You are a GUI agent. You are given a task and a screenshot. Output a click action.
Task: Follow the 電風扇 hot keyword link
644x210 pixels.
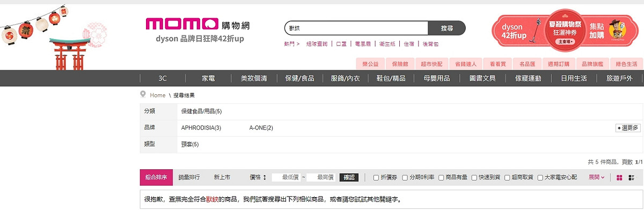(x=363, y=44)
